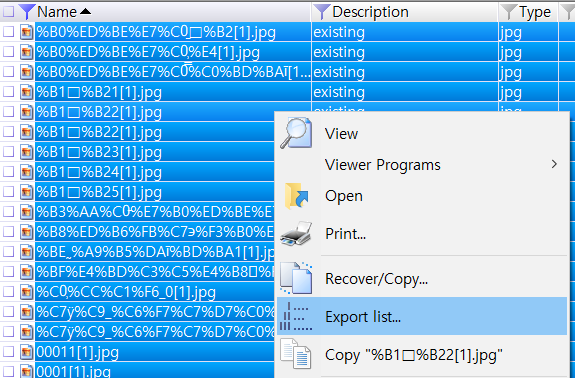Sort by the Type column header
Screen dimensions: 576x378
(535, 12)
